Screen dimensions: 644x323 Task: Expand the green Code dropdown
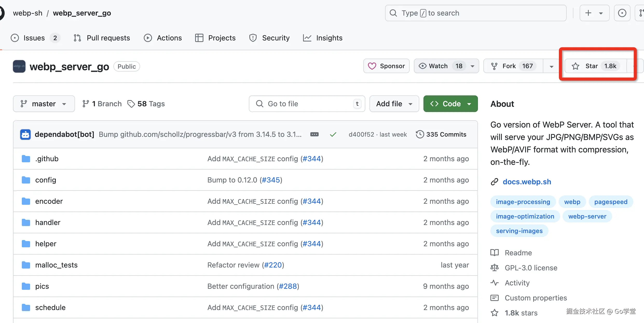[x=450, y=104]
